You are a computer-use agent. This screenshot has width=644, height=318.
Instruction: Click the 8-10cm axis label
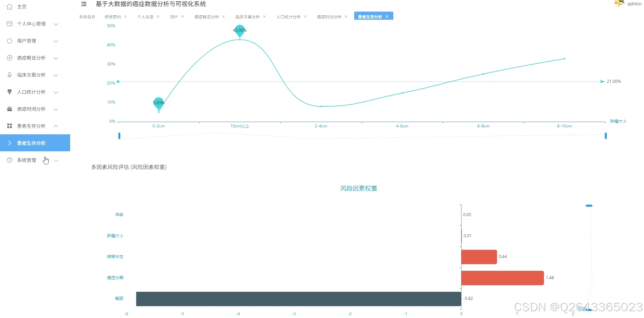(564, 126)
